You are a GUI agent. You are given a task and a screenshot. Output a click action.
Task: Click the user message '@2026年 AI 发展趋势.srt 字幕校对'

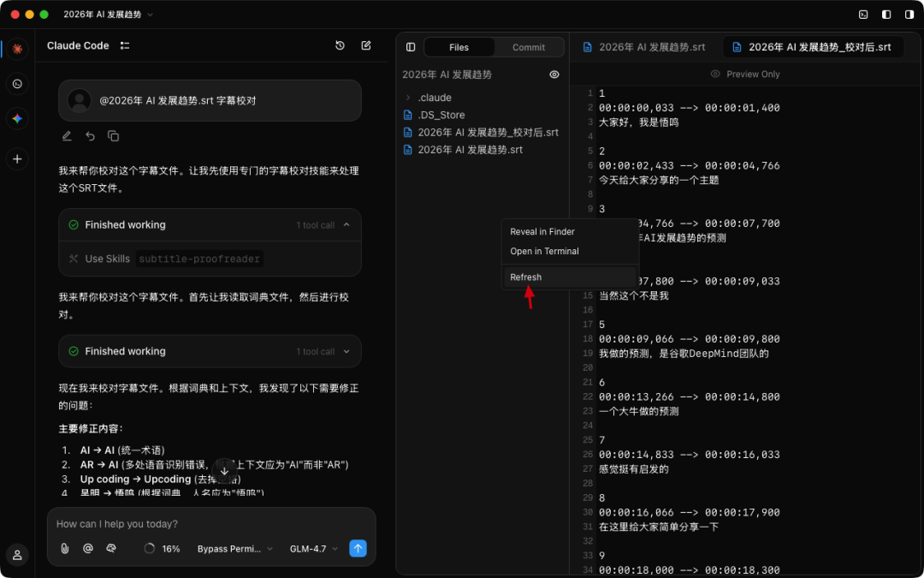[178, 101]
